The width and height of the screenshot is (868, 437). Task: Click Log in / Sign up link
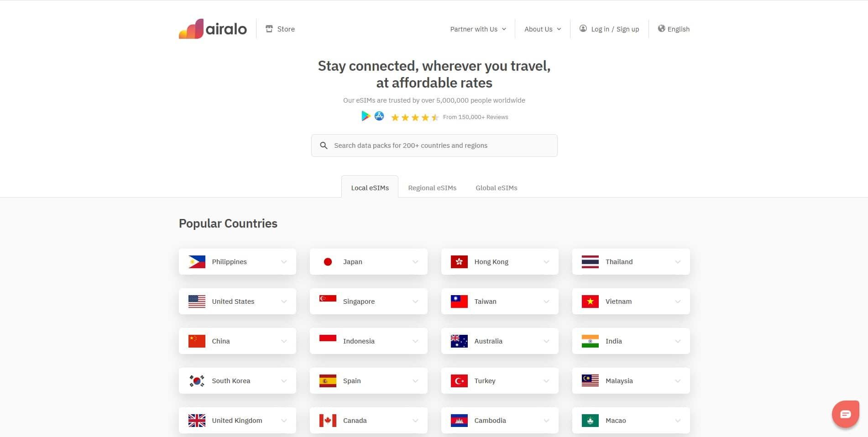[615, 29]
